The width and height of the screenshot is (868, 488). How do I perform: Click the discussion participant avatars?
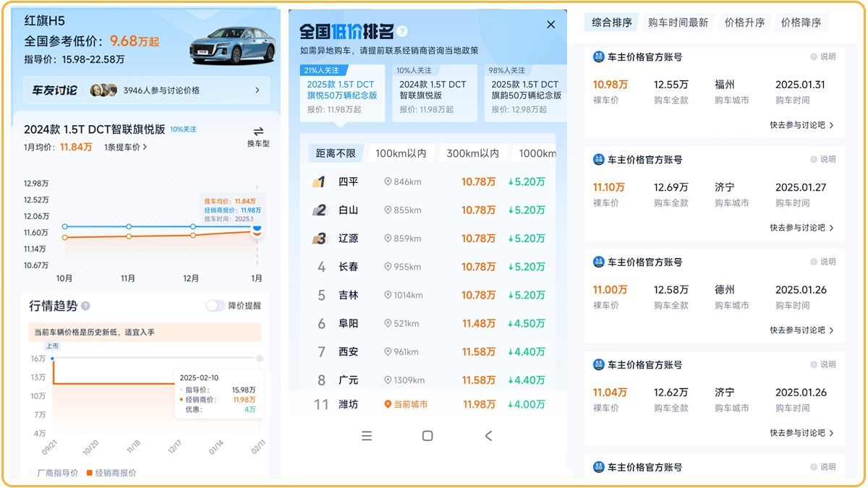pos(103,90)
